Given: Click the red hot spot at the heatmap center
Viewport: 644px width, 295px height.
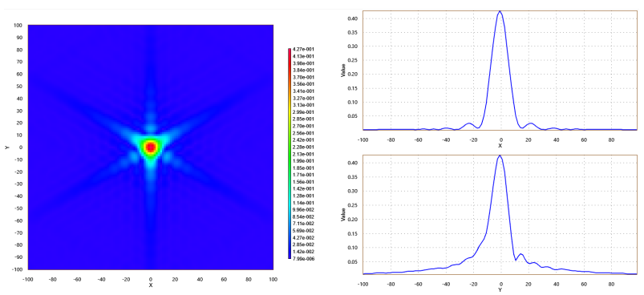Looking at the screenshot, I should 151,147.
